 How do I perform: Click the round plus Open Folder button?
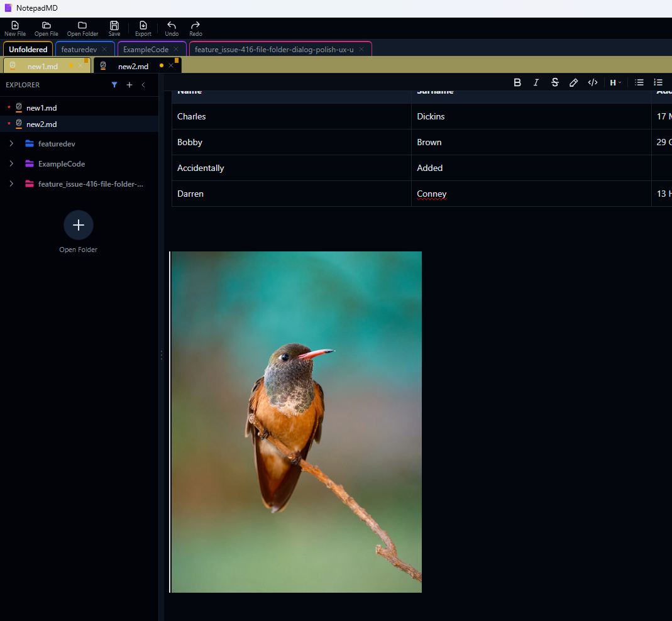pos(79,225)
